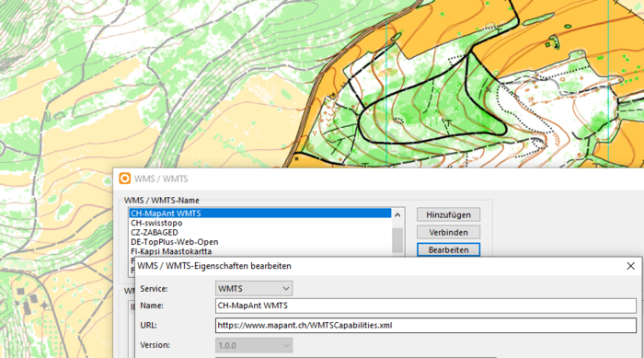Select FI-Kapsi Maastokartta list entry
The width and height of the screenshot is (644, 358).
point(260,251)
